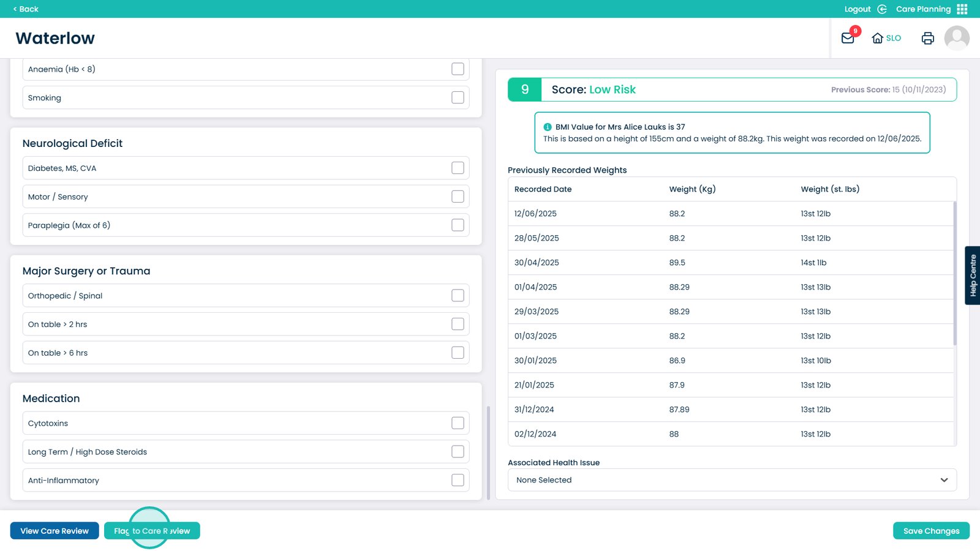The height and width of the screenshot is (551, 980).
Task: Enable the Diabetes, MS, CVA checkbox
Action: coord(458,168)
